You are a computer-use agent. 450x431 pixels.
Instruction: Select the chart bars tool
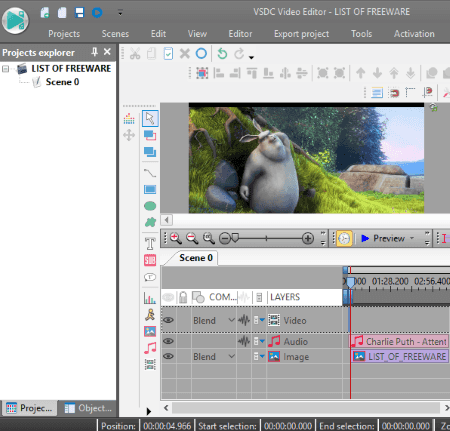point(150,298)
